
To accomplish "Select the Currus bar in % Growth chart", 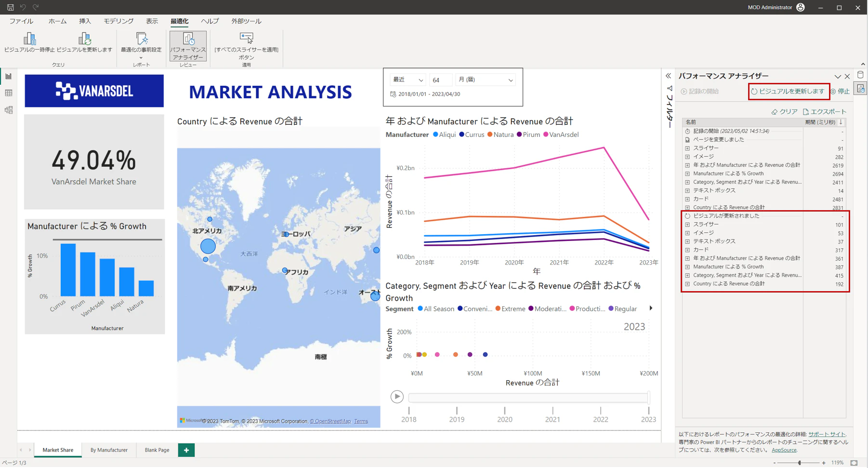I will pos(68,270).
